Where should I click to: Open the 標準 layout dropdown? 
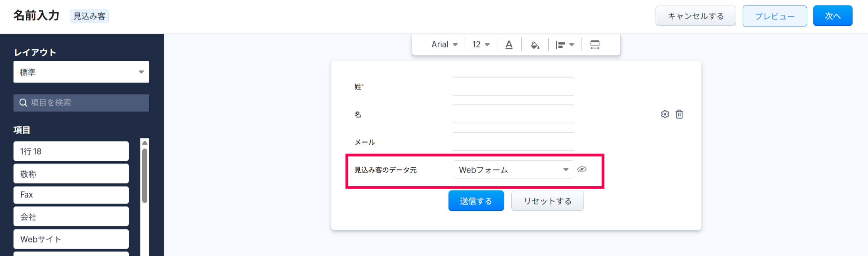pyautogui.click(x=81, y=72)
